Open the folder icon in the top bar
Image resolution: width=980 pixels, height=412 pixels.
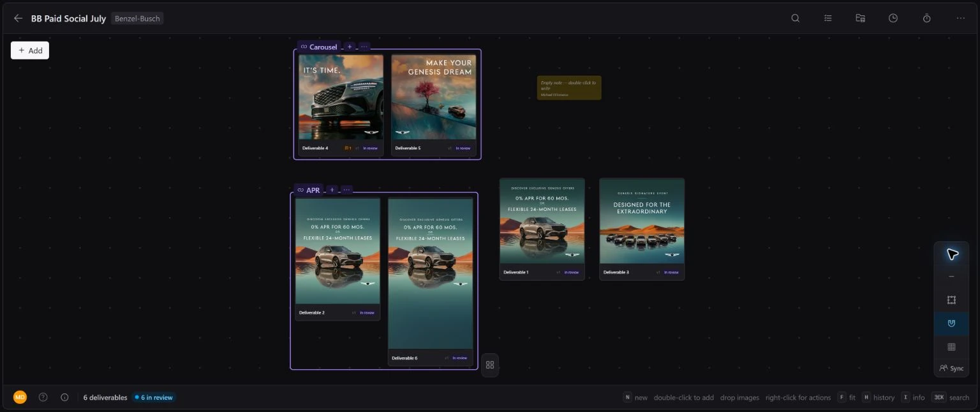click(x=861, y=19)
